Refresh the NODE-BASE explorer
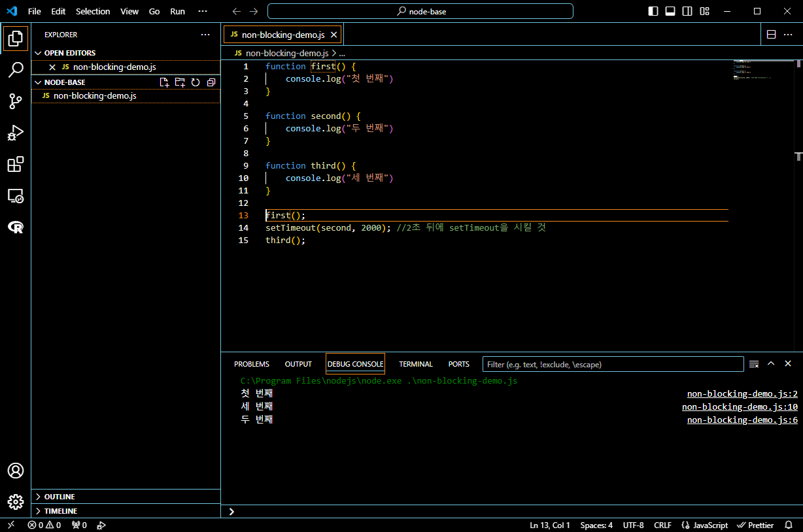 click(196, 82)
